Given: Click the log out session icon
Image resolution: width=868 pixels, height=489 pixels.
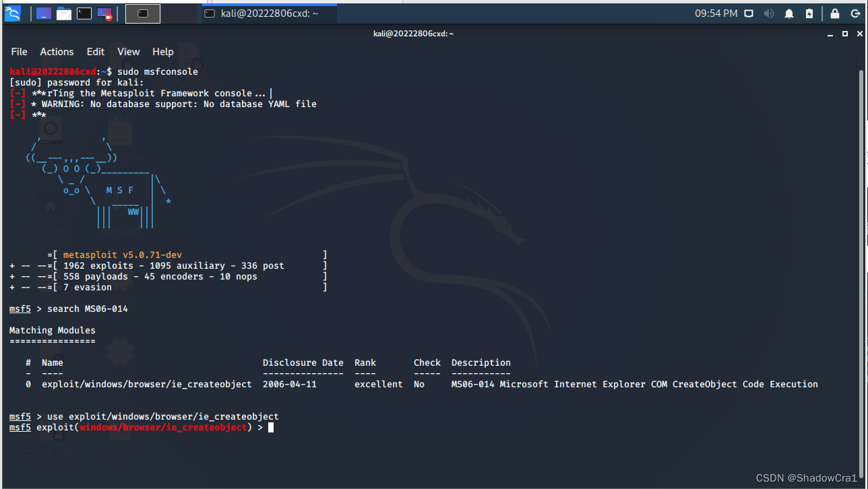Looking at the screenshot, I should [x=855, y=13].
